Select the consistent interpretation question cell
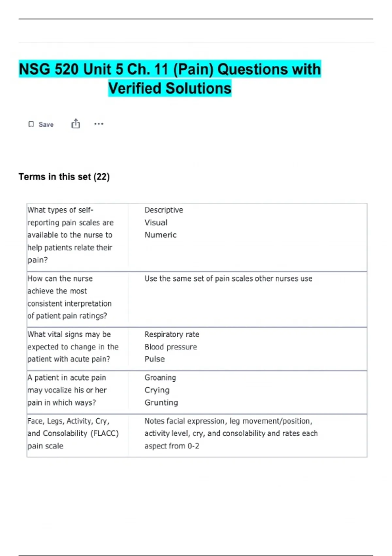The width and height of the screenshot is (392, 556). 69,297
